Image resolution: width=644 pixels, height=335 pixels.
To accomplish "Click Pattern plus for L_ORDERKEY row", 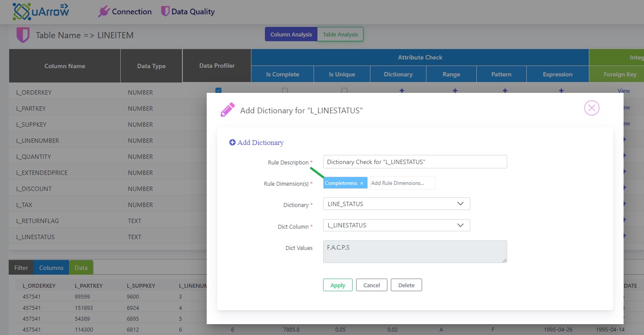I will coord(505,91).
